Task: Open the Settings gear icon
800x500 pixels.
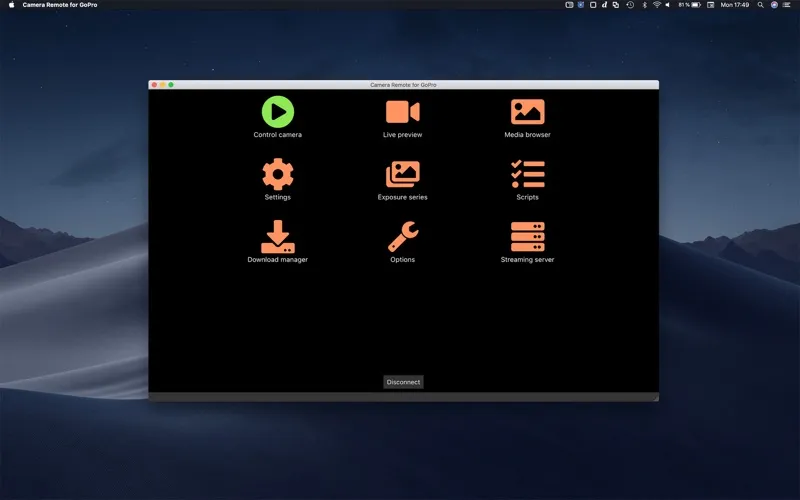Action: 278,174
